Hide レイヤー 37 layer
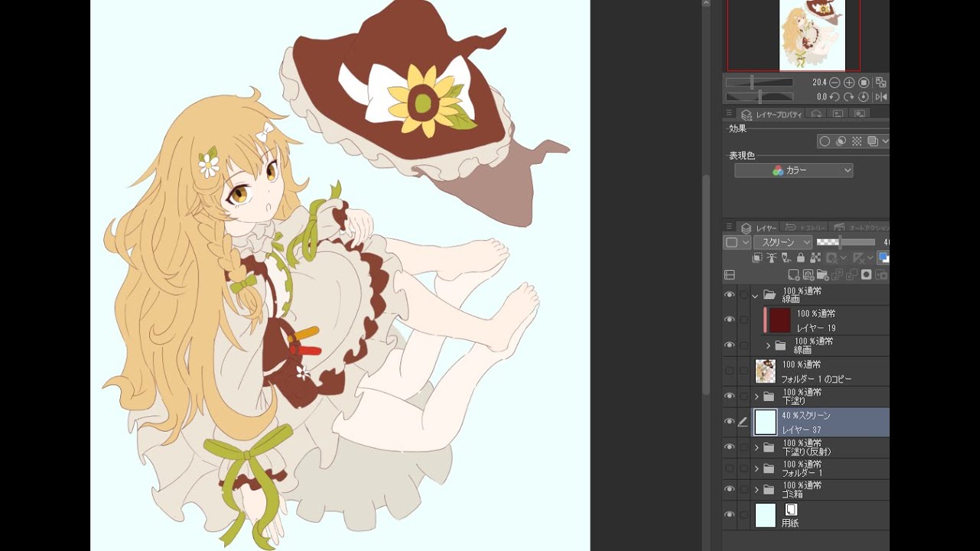980x551 pixels. click(x=730, y=422)
